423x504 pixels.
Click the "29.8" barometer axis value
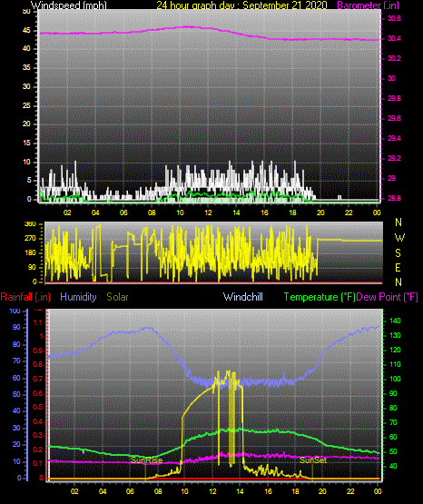pyautogui.click(x=394, y=98)
